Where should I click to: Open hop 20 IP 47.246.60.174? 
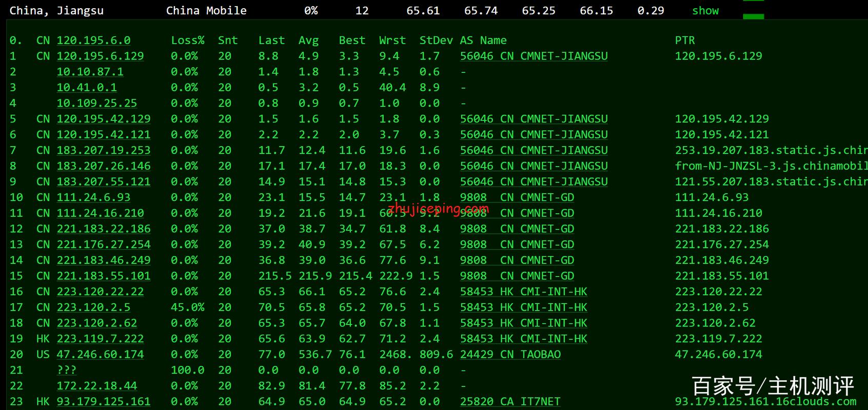tap(100, 355)
